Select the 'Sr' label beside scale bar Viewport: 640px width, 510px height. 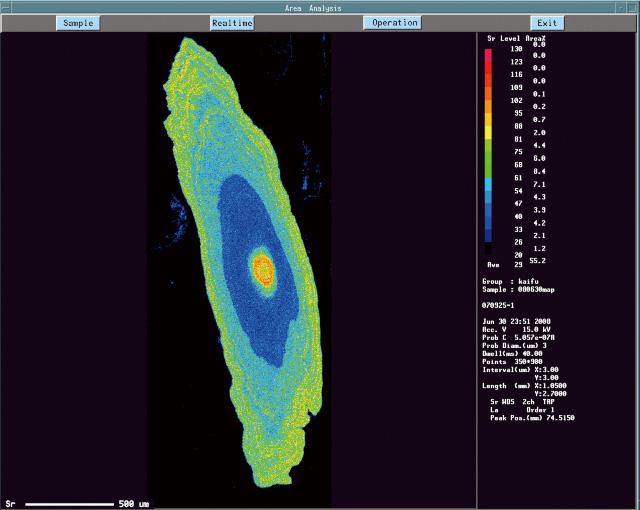11,504
